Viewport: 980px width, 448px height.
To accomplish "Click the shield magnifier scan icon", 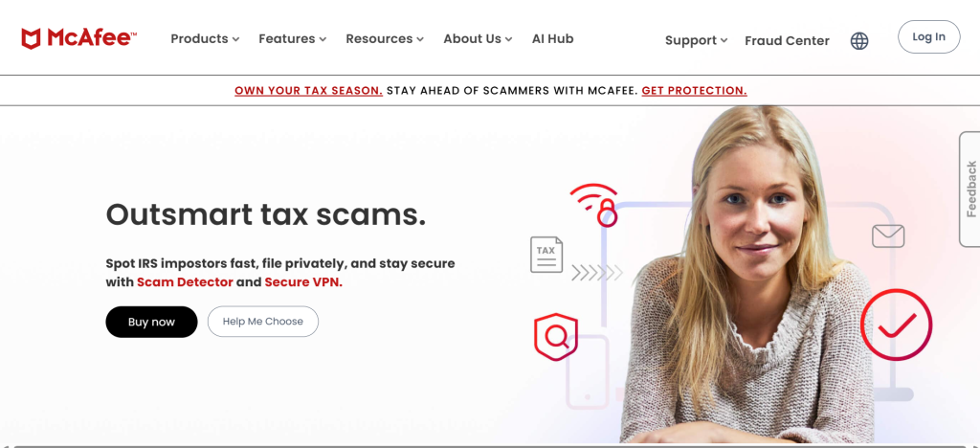I will coord(556,337).
